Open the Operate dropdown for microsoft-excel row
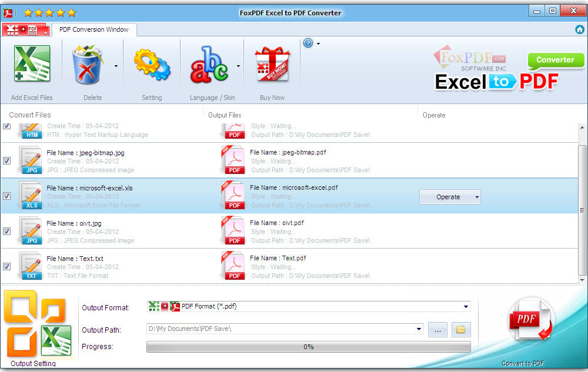Screen dimensions: 588x372 click(450, 197)
